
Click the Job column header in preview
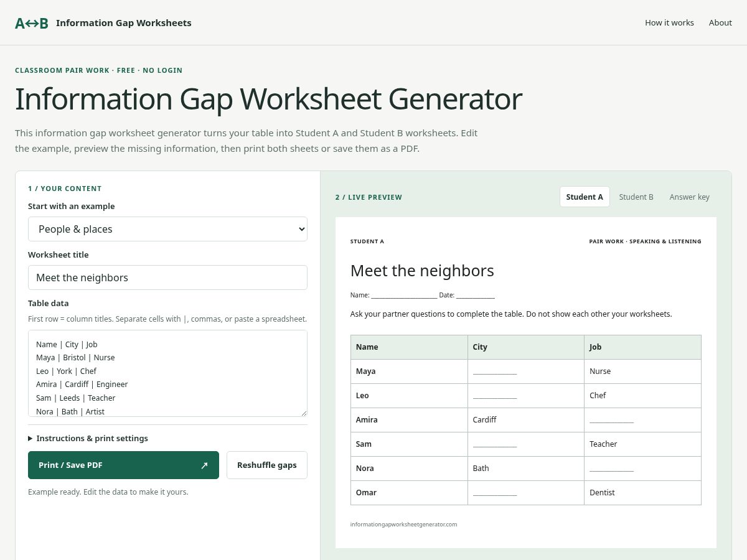(642, 347)
